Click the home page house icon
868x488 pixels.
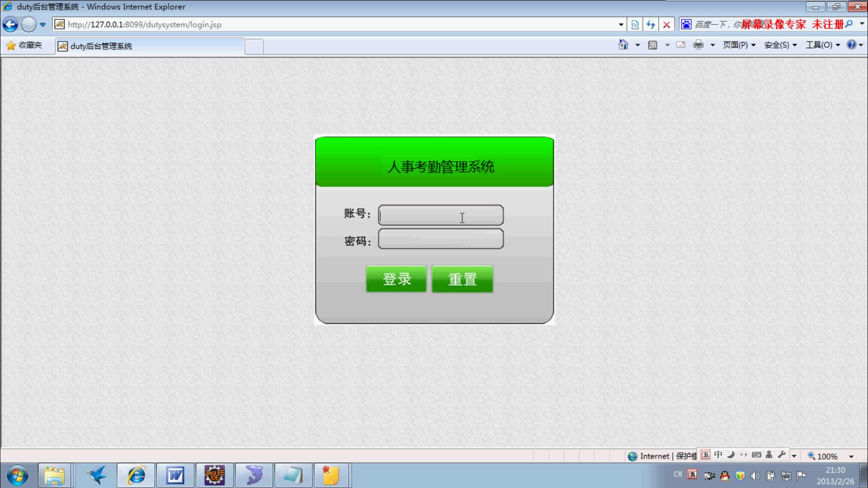click(623, 45)
